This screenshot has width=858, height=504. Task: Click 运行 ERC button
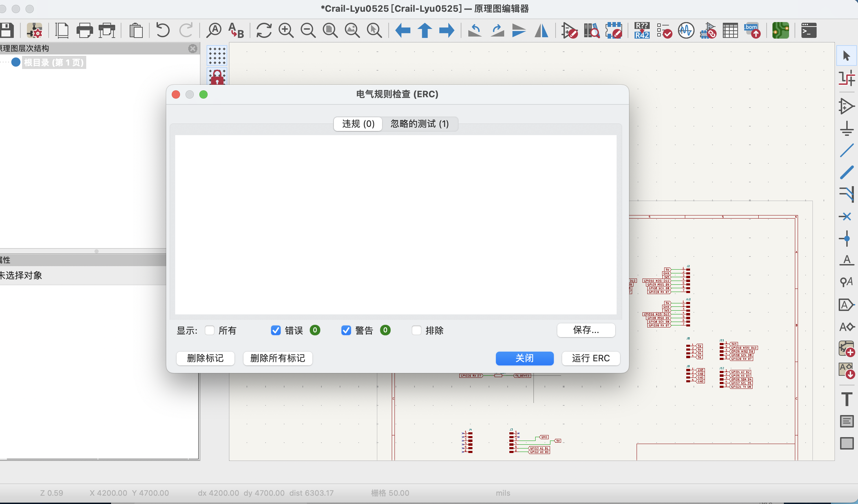coord(591,358)
